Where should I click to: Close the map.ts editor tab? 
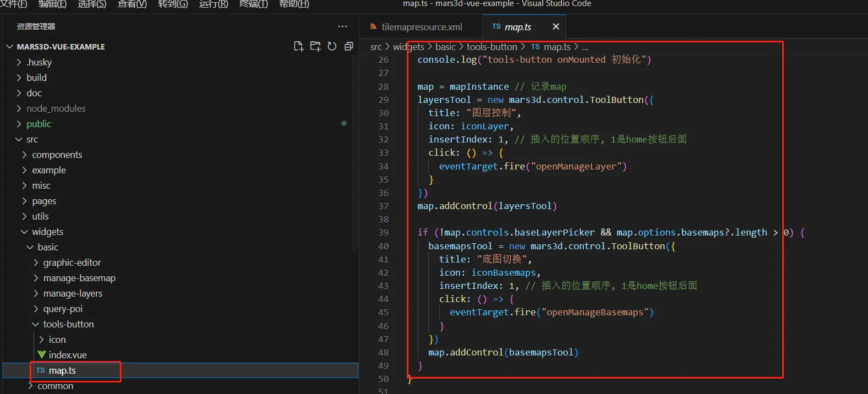coord(556,26)
